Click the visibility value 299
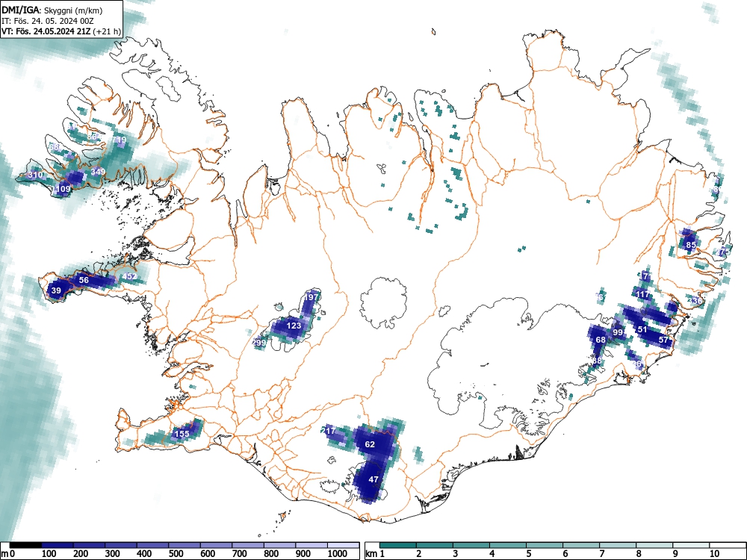The width and height of the screenshot is (747, 560). (258, 343)
